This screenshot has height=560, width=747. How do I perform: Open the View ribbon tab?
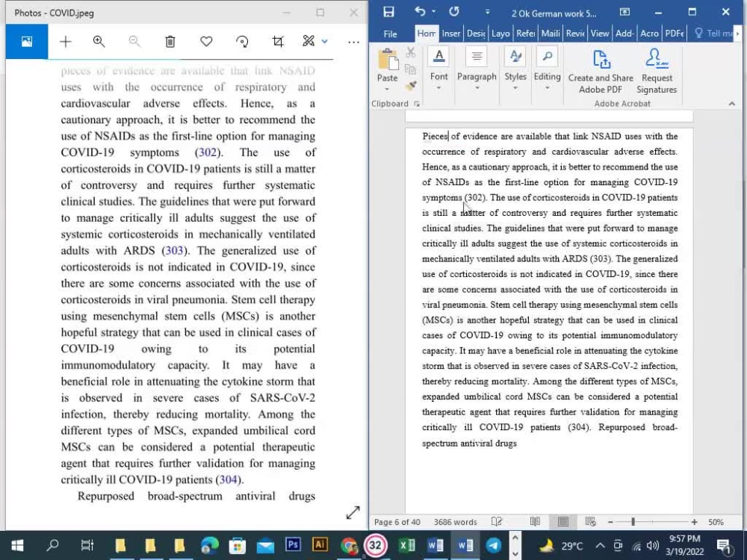tap(599, 34)
